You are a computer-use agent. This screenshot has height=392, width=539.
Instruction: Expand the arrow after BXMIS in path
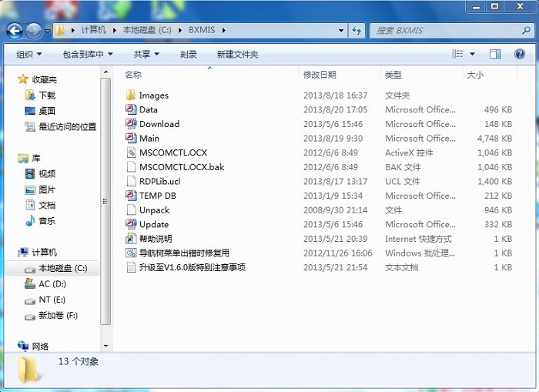pos(224,30)
